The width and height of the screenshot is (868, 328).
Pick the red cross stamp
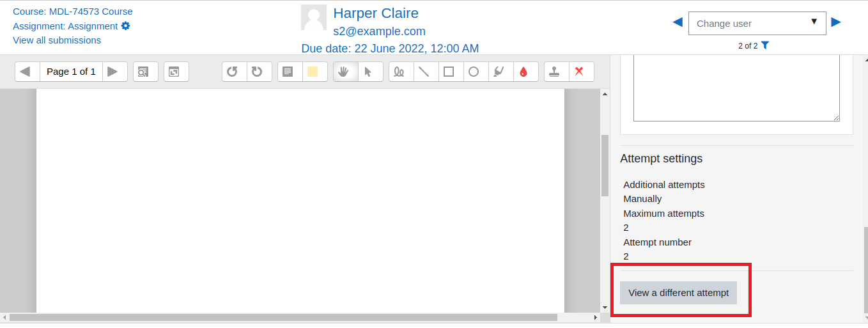(580, 72)
